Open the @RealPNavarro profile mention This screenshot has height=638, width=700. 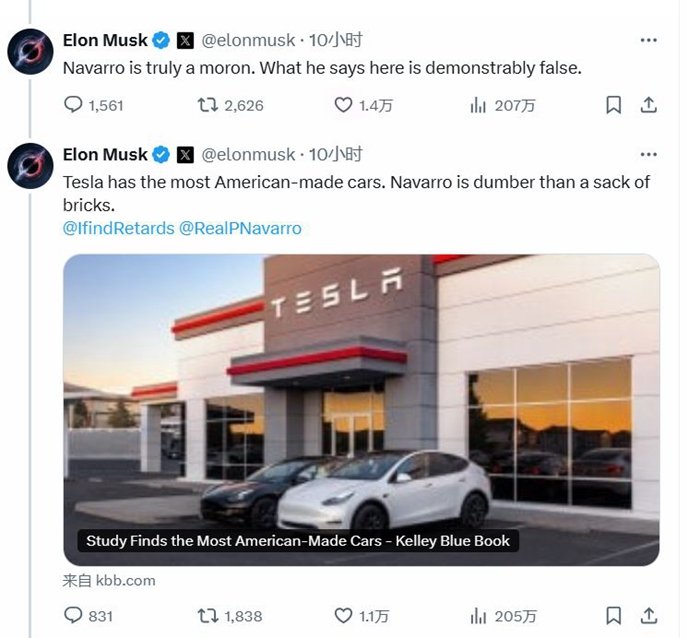pyautogui.click(x=240, y=228)
